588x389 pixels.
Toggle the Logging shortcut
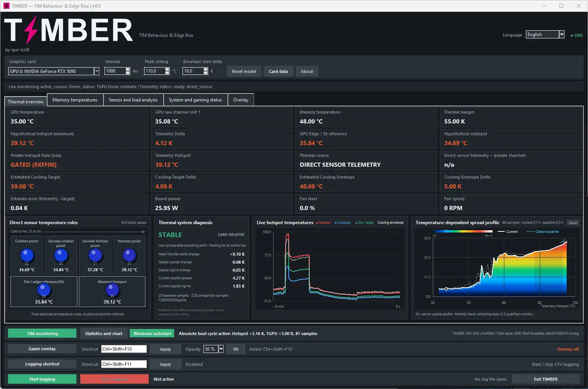point(42,364)
